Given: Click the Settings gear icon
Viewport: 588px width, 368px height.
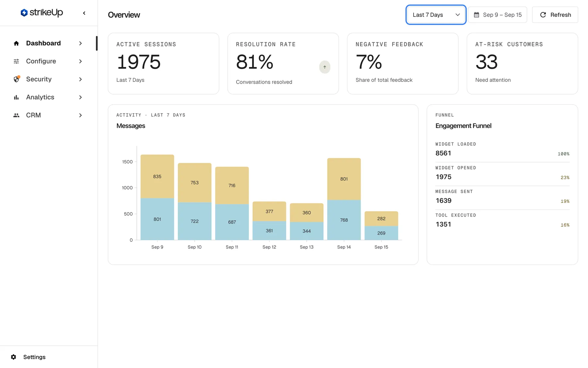Looking at the screenshot, I should pyautogui.click(x=13, y=357).
